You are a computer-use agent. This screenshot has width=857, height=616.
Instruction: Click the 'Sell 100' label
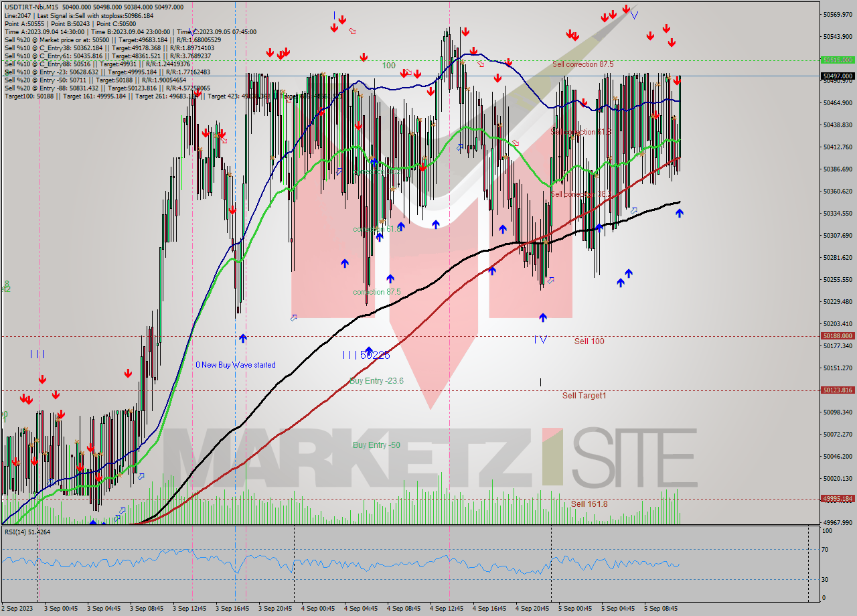pyautogui.click(x=589, y=341)
